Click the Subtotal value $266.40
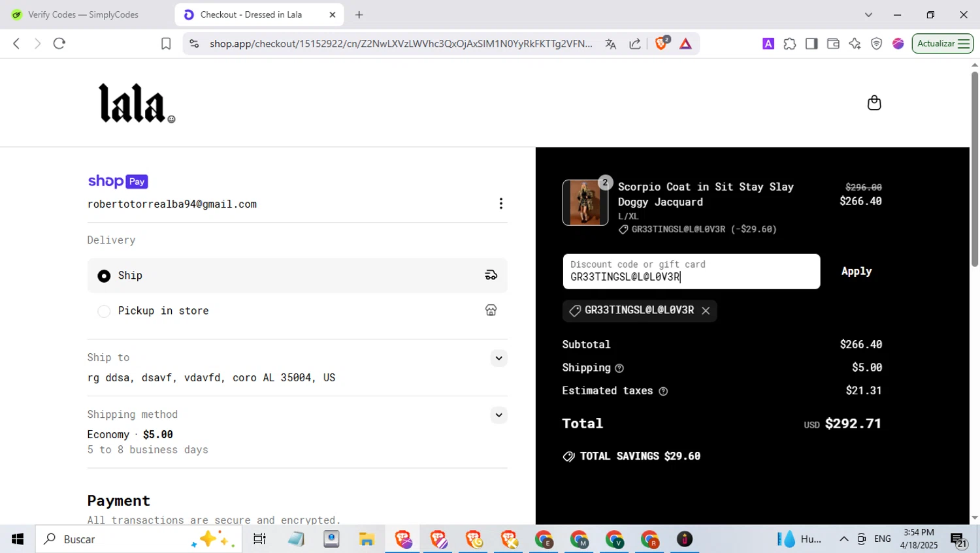Viewport: 980px width, 553px height. click(x=861, y=345)
